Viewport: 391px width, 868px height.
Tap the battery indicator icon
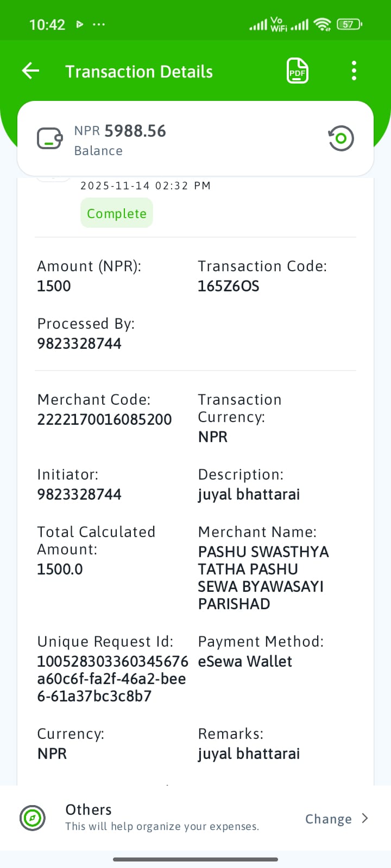(x=349, y=24)
